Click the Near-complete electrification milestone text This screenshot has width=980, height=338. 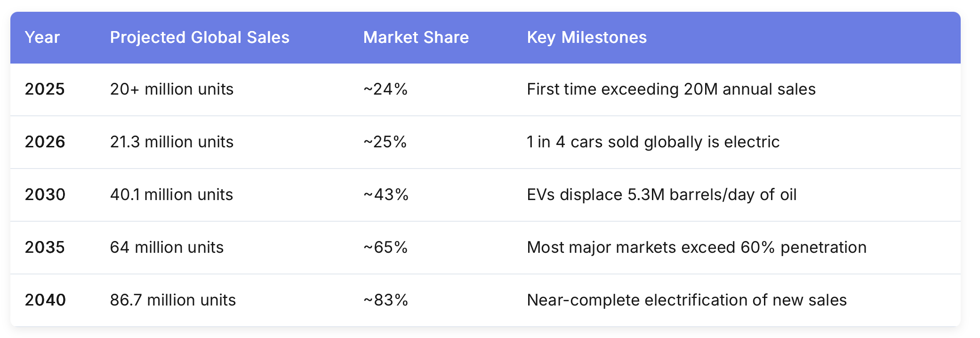(687, 300)
